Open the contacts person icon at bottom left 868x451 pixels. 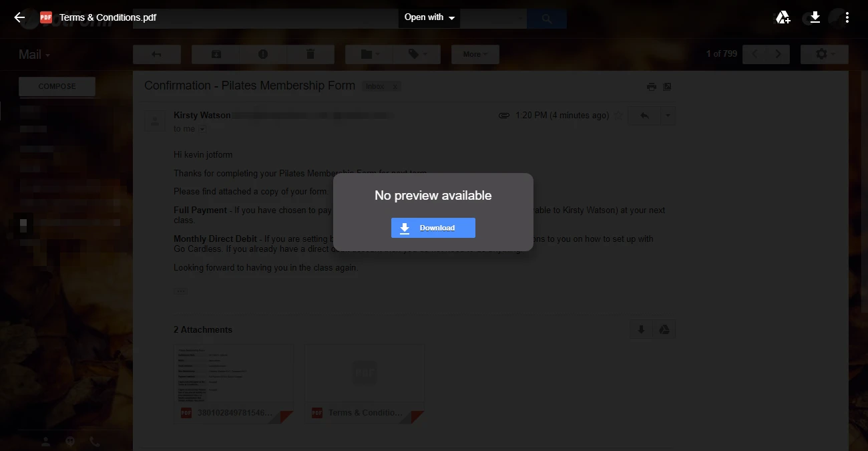pos(45,442)
